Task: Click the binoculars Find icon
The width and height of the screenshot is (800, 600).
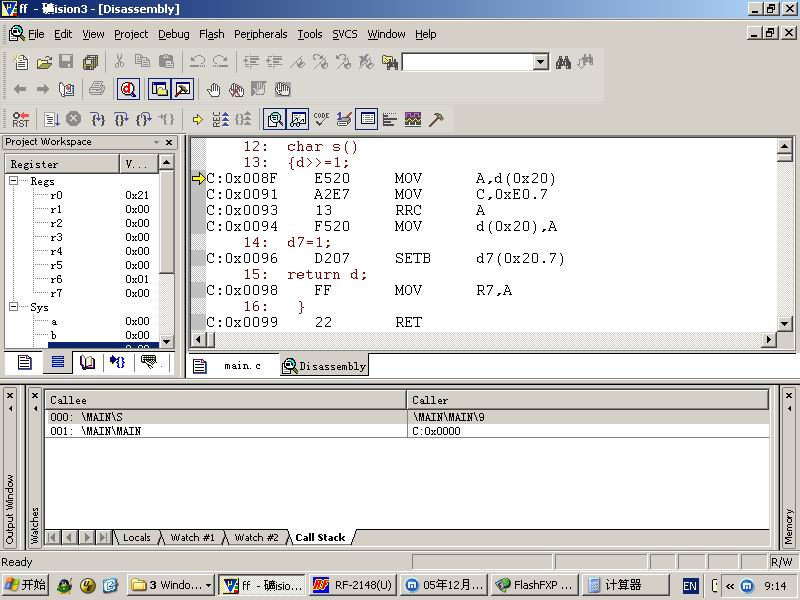Action: (x=563, y=62)
